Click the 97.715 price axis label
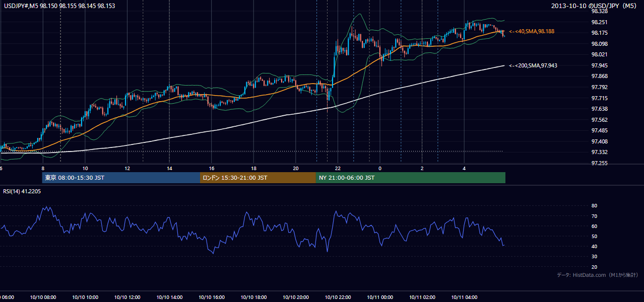The width and height of the screenshot is (644, 302). 599,98
